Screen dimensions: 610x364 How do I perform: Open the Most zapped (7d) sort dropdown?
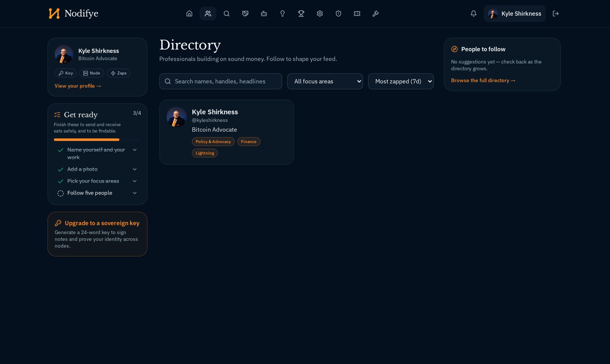click(401, 81)
